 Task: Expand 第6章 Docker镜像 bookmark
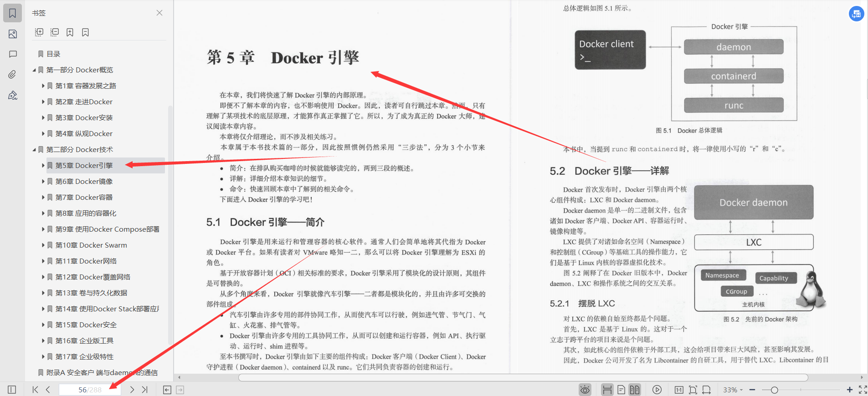pyautogui.click(x=43, y=181)
